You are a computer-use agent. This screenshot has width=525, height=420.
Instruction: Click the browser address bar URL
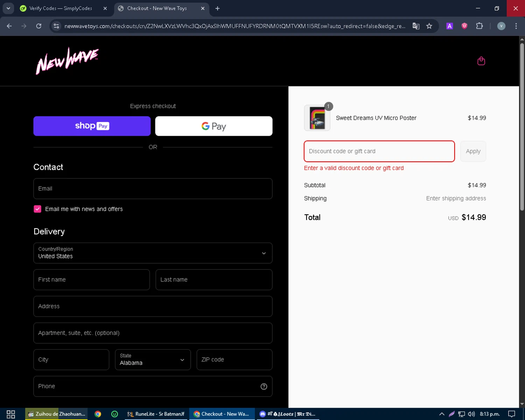[235, 26]
